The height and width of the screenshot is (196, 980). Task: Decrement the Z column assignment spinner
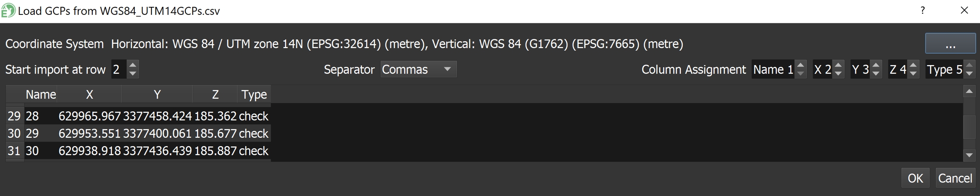click(913, 74)
